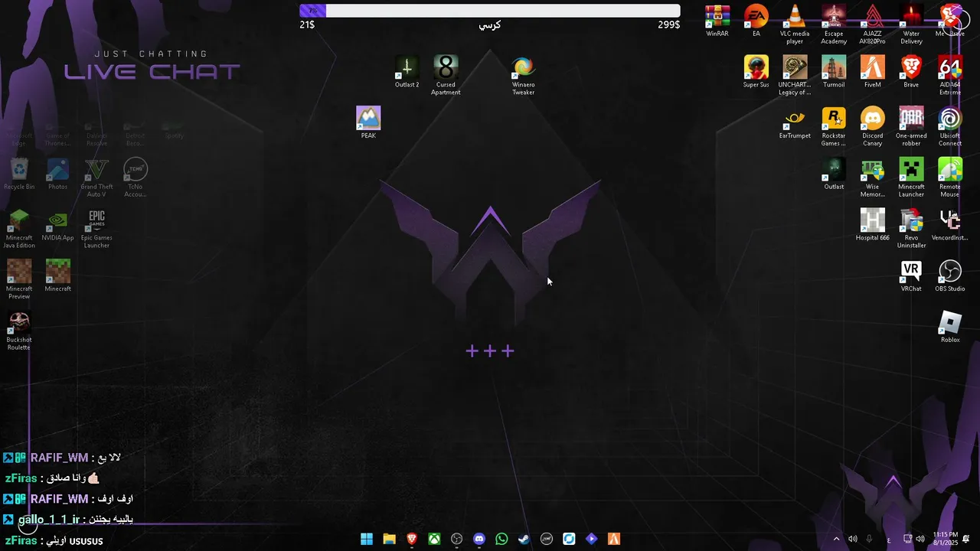Open the Brave desktop shortcut beside FiveM
Screen dimensions: 980x551
pyautogui.click(x=911, y=71)
